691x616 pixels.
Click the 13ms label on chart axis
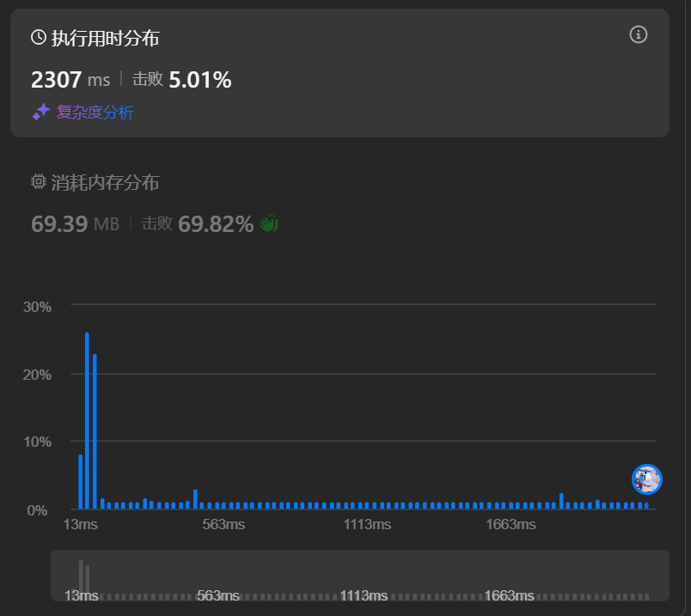coord(80,524)
